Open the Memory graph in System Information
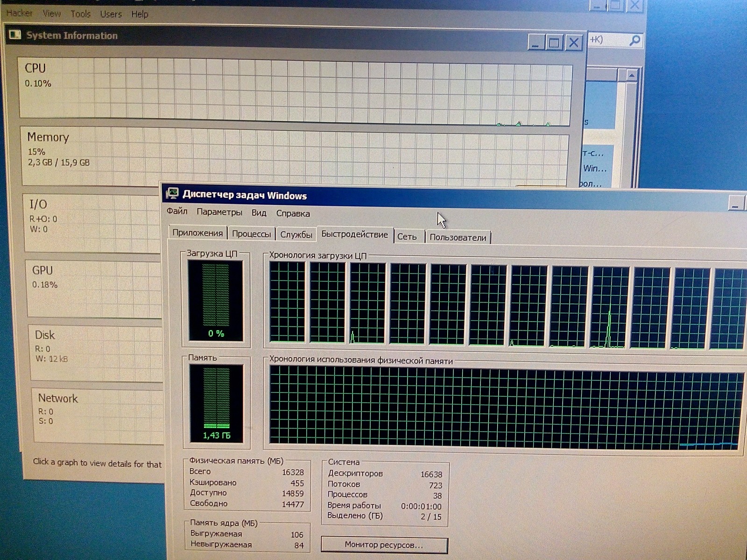The height and width of the screenshot is (560, 747). (295, 156)
